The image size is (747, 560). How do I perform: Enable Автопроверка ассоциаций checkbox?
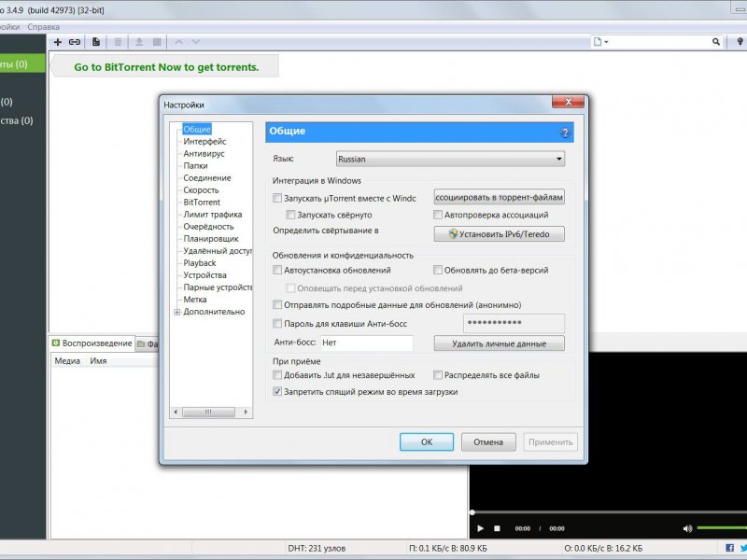[x=438, y=215]
